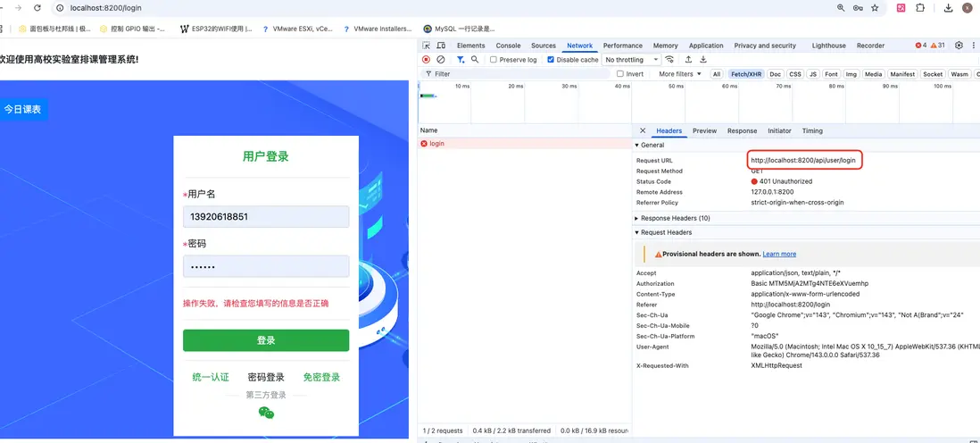Open password manager key icon

click(x=858, y=8)
